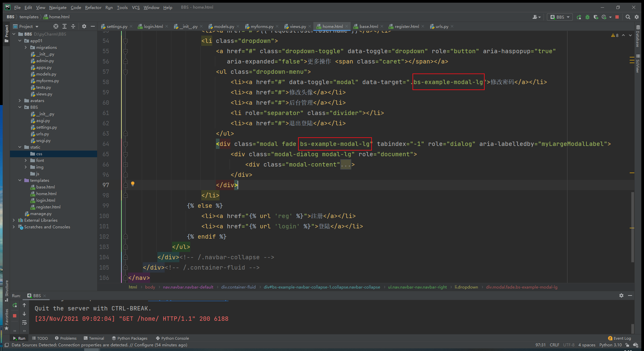Expand the avatars folder
Viewport: 644px width, 351px height.
click(20, 101)
